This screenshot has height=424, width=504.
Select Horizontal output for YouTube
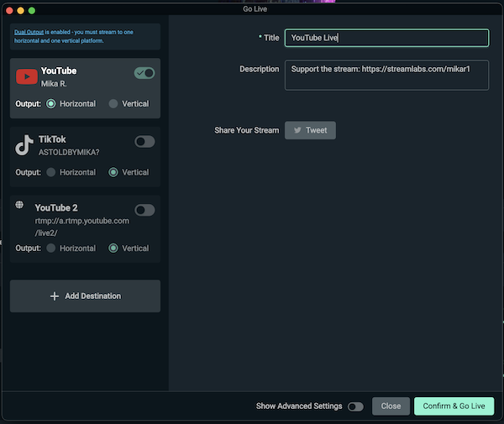click(x=50, y=104)
